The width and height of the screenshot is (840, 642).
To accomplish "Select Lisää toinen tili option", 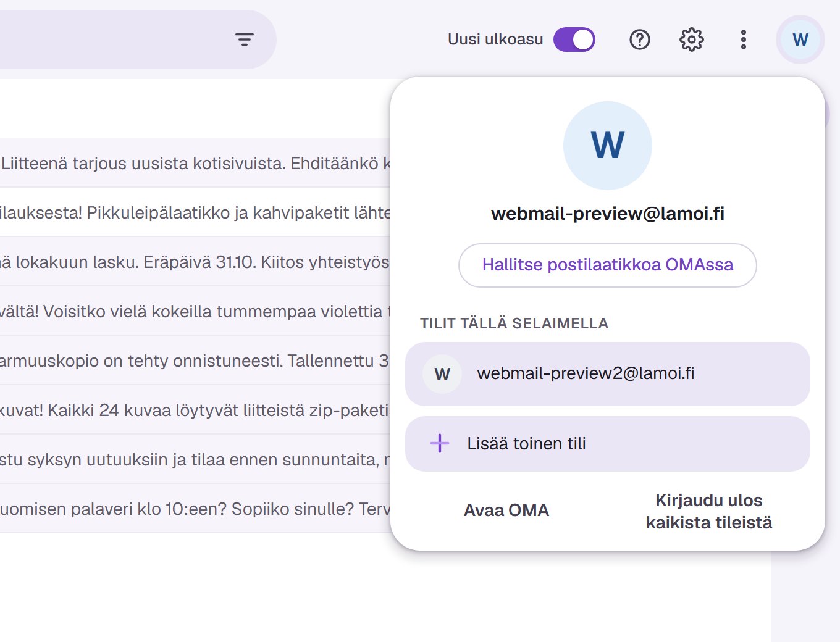I will click(608, 444).
